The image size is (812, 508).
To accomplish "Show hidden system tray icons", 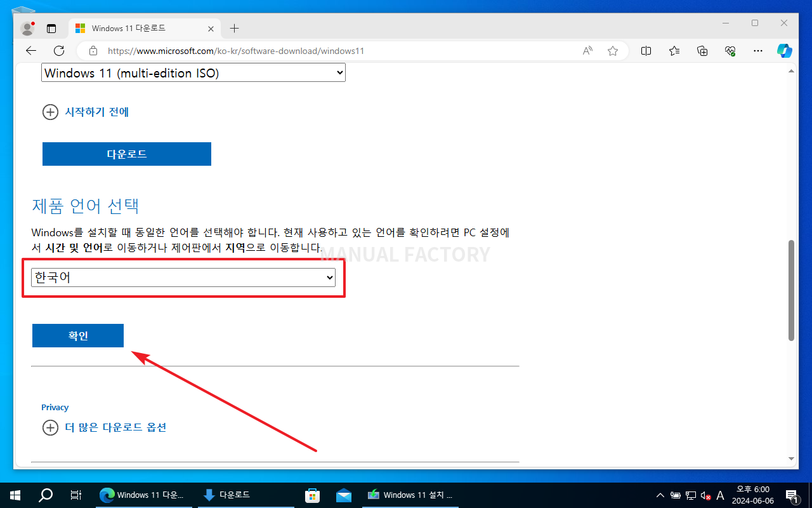I will pos(660,495).
